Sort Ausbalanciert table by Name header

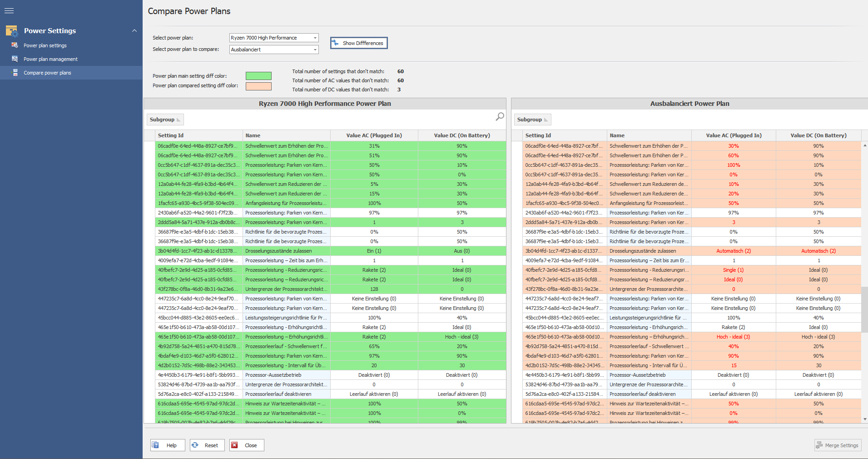pyautogui.click(x=649, y=135)
